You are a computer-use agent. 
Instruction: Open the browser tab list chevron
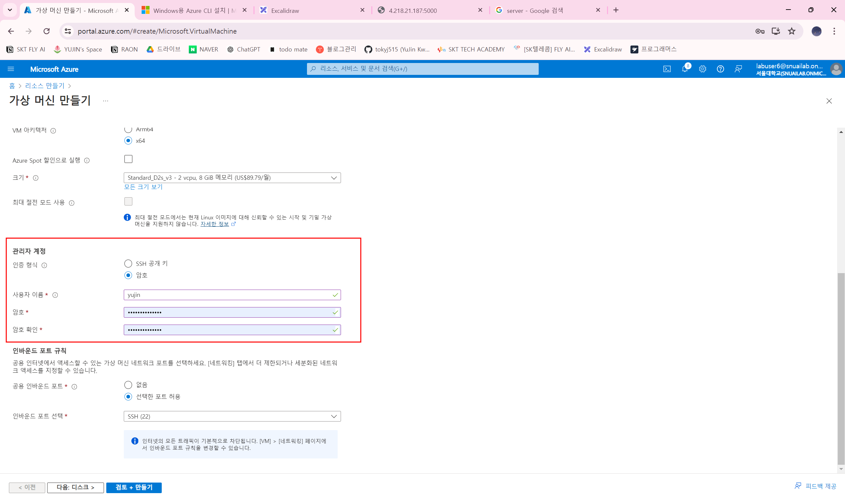(10, 10)
